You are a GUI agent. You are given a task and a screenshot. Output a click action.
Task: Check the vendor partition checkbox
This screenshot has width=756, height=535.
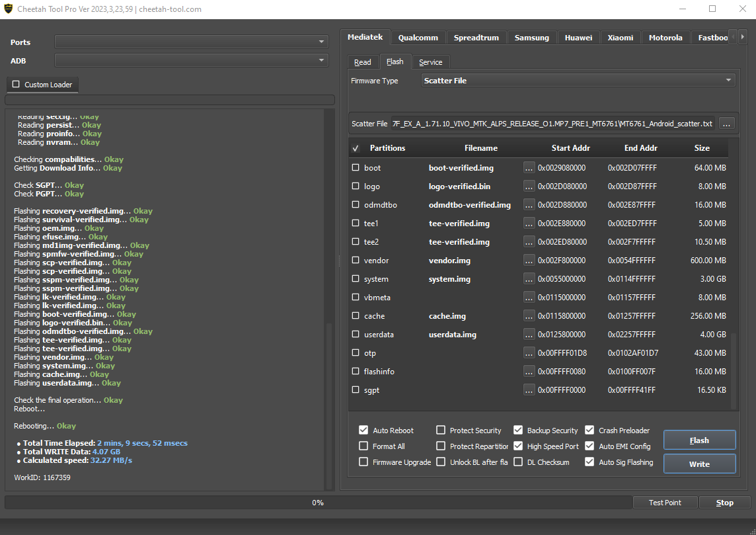click(356, 260)
